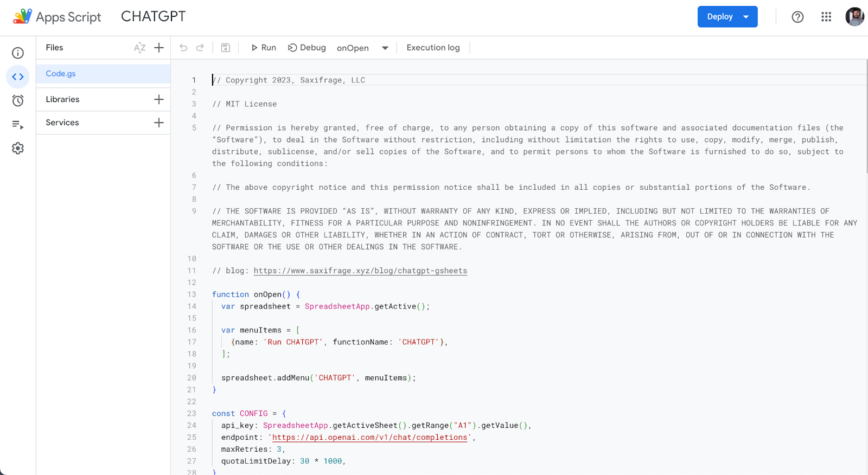Open the Triggers alarm clock icon
The image size is (868, 475).
18,100
